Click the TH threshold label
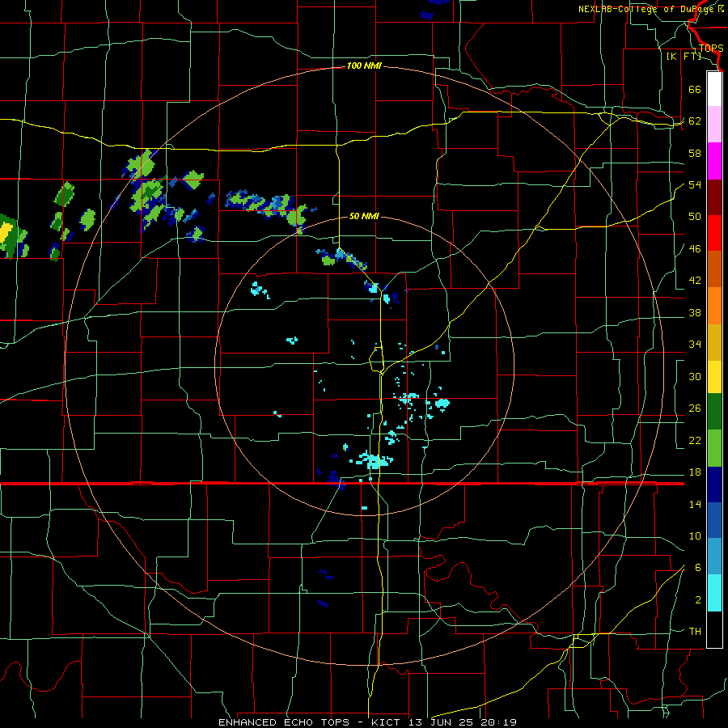This screenshot has width=728, height=728. coord(695,632)
